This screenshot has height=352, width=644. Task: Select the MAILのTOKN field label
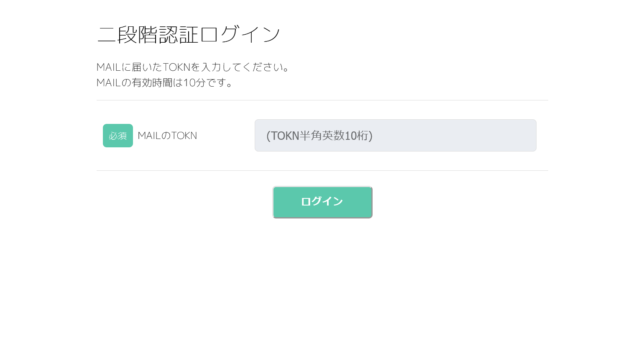click(x=167, y=136)
